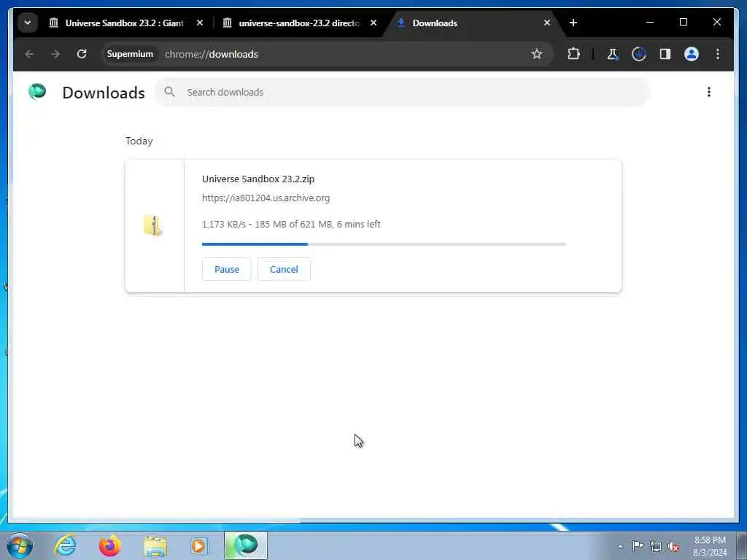Click the Search downloads field
747x560 pixels.
402,93
